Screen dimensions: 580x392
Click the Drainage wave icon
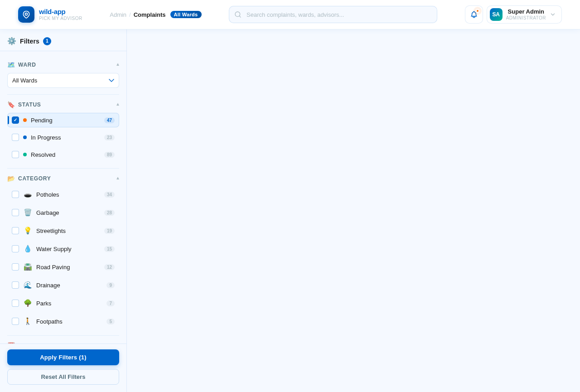28,285
